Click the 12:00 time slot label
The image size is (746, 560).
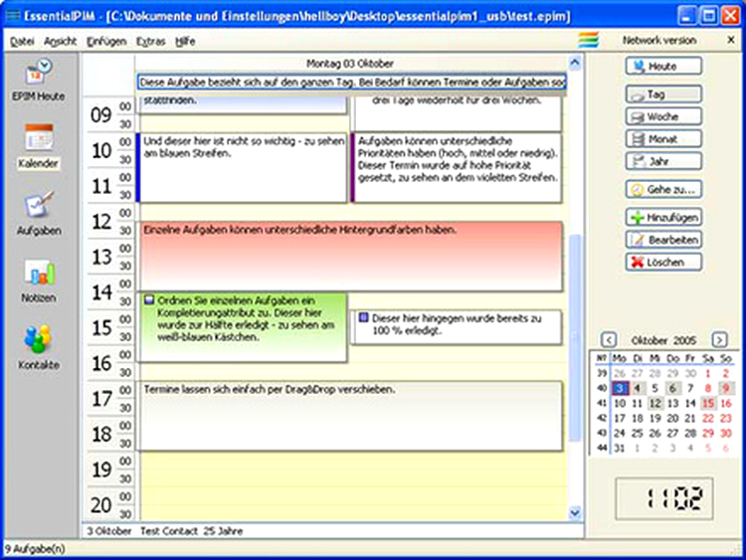(x=125, y=213)
